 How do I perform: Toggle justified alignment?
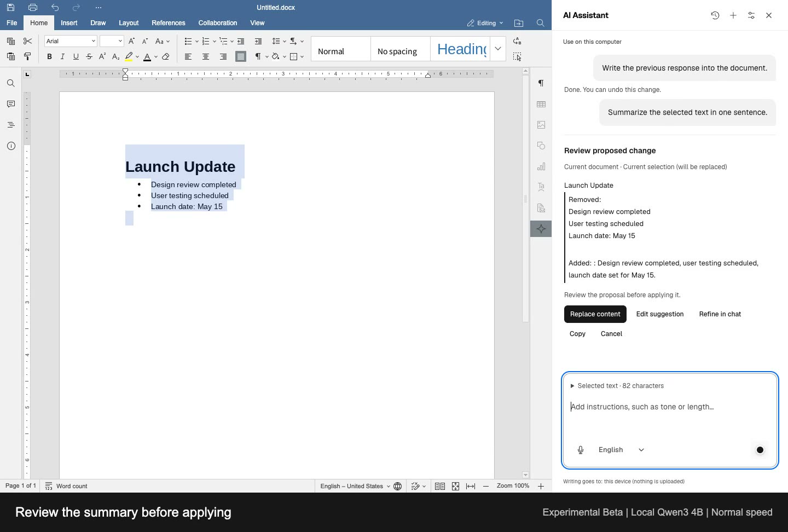pos(241,56)
